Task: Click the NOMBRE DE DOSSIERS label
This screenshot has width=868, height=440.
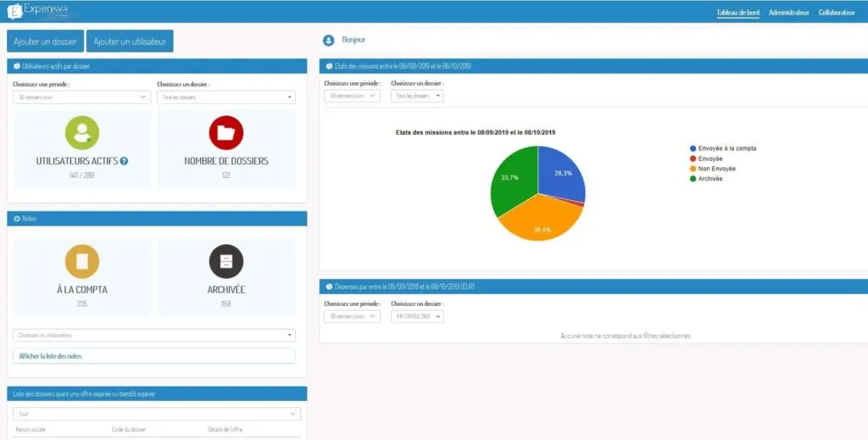Action: point(225,161)
